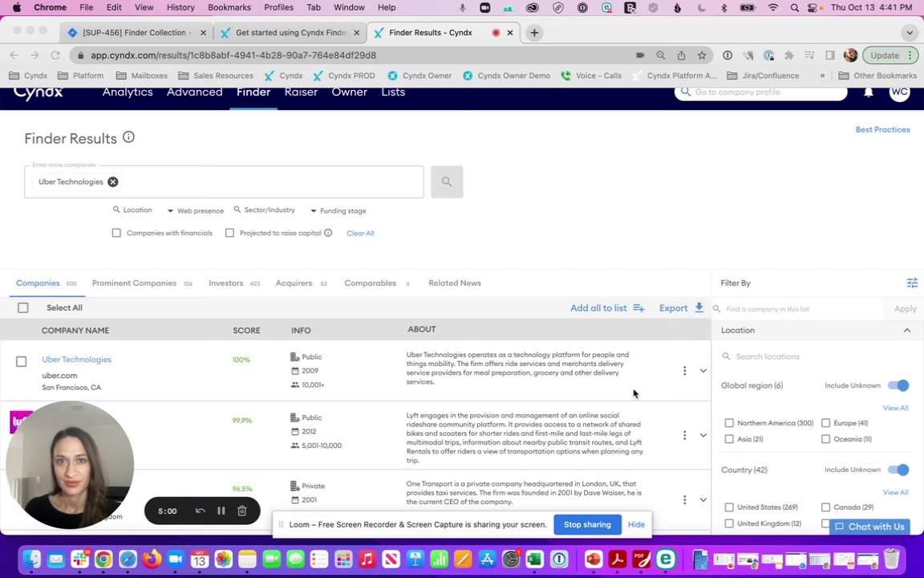
Task: Pause the Loom recording
Action: [x=221, y=511]
